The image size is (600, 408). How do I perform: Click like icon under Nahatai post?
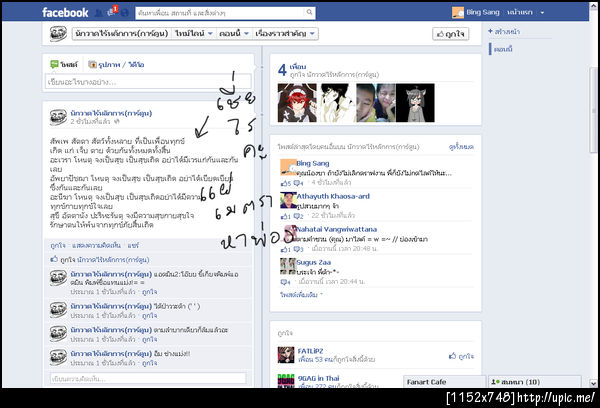tap(284, 250)
